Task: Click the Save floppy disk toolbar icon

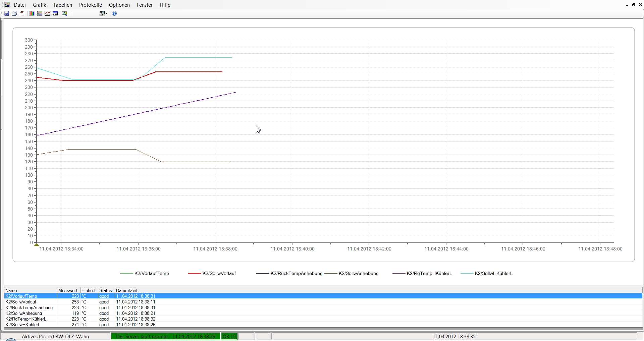Action: pyautogui.click(x=7, y=13)
